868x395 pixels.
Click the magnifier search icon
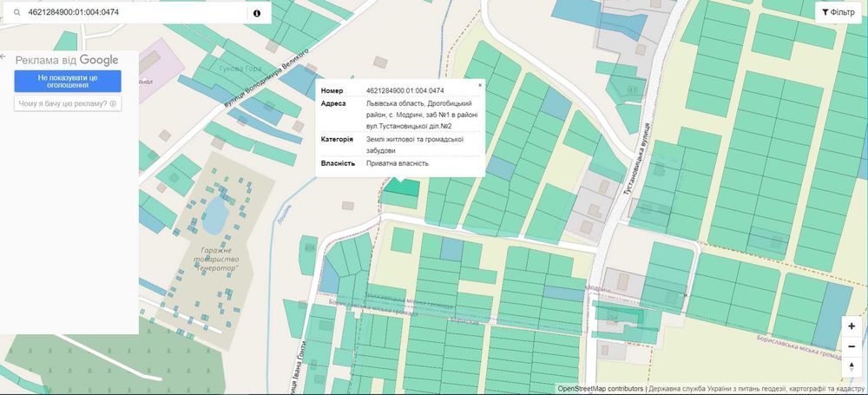point(17,12)
